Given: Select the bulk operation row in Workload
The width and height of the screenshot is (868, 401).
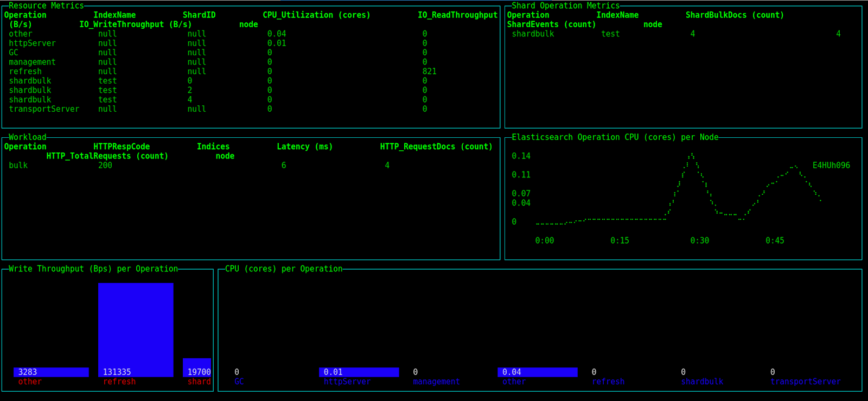Looking at the screenshot, I should pyautogui.click(x=251, y=166).
